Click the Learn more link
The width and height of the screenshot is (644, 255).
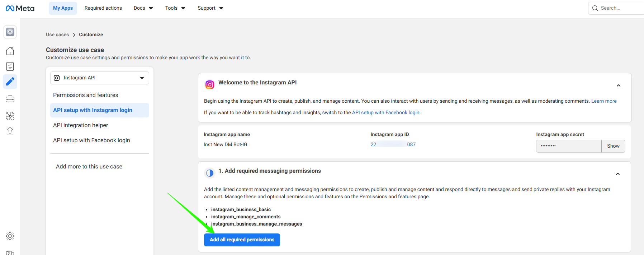point(603,101)
